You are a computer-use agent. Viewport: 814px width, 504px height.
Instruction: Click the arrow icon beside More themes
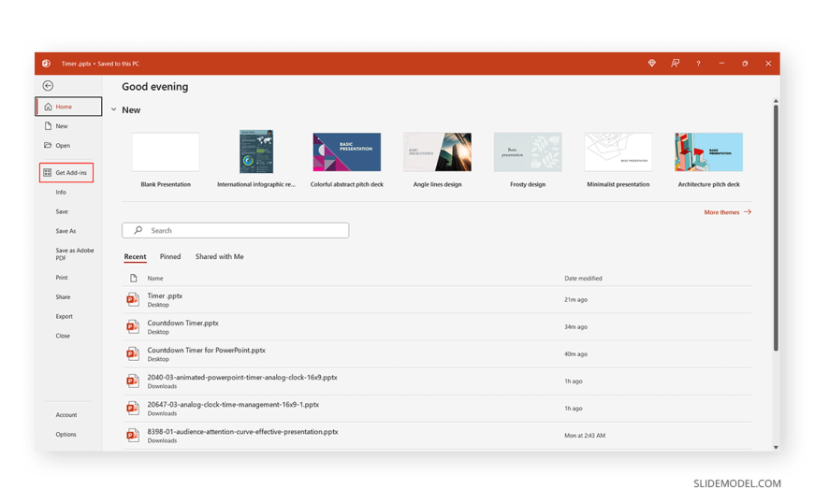(748, 211)
